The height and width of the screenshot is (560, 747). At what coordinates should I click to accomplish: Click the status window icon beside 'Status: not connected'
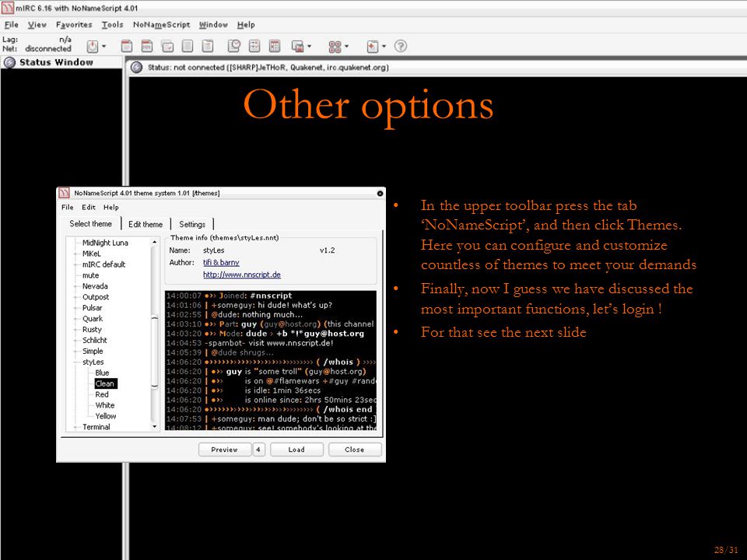point(137,68)
